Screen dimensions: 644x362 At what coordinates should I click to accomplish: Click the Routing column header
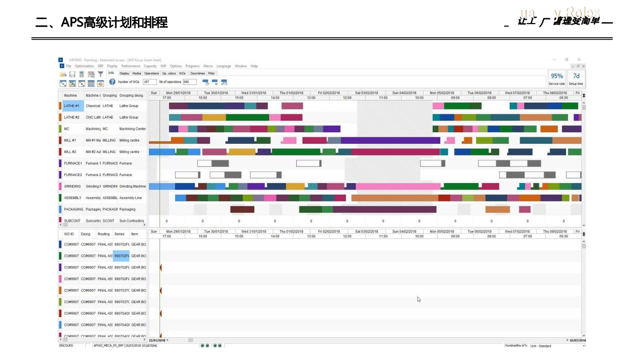click(104, 234)
